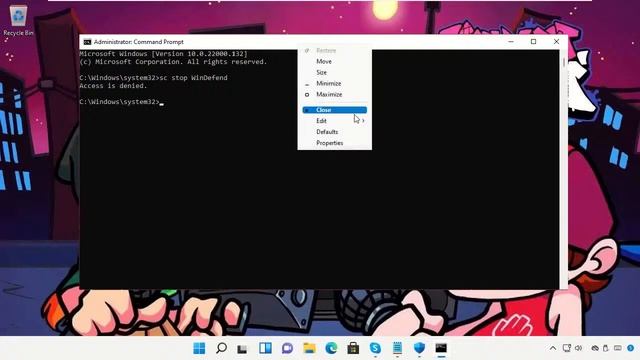Expand the Edit submenu
640x360 pixels.
334,121
